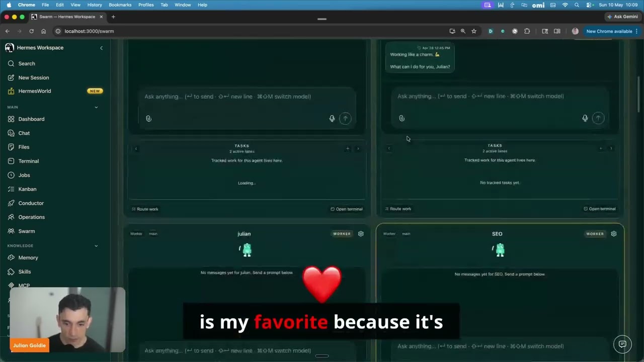Open the View menu
The image size is (644, 362).
pos(75,5)
